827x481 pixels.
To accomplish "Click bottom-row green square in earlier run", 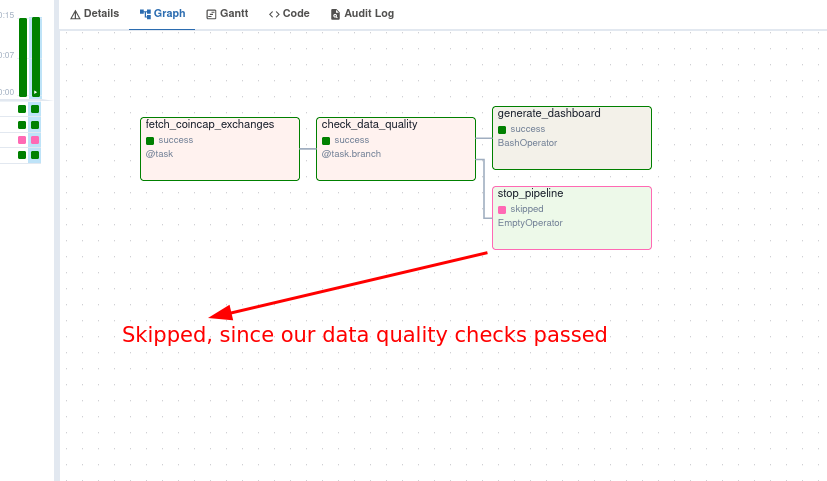I will tap(22, 155).
